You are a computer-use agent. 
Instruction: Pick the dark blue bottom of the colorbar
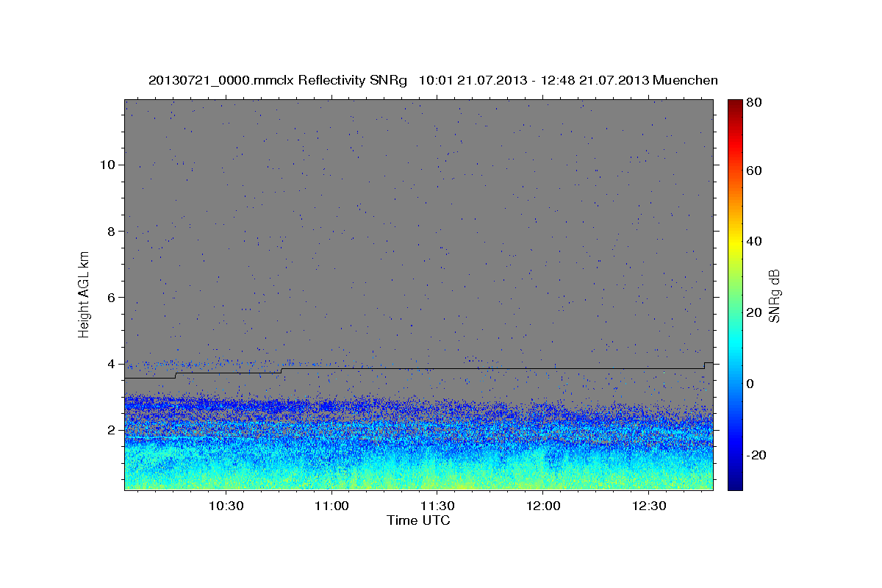tap(735, 483)
